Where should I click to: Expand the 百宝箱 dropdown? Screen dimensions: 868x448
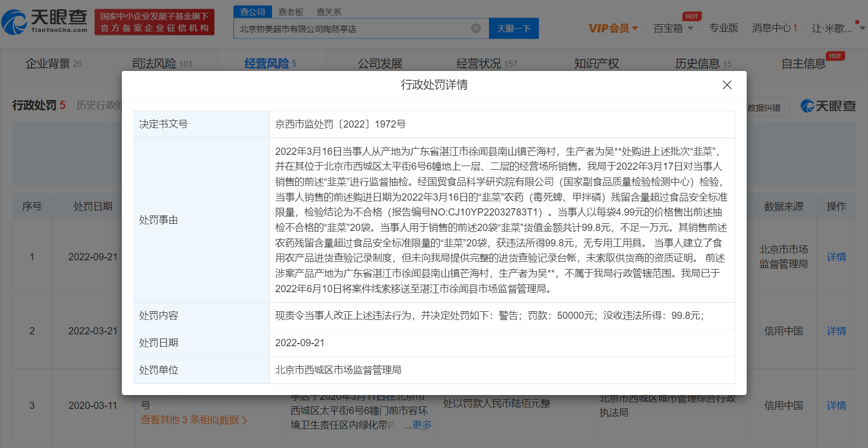click(673, 28)
